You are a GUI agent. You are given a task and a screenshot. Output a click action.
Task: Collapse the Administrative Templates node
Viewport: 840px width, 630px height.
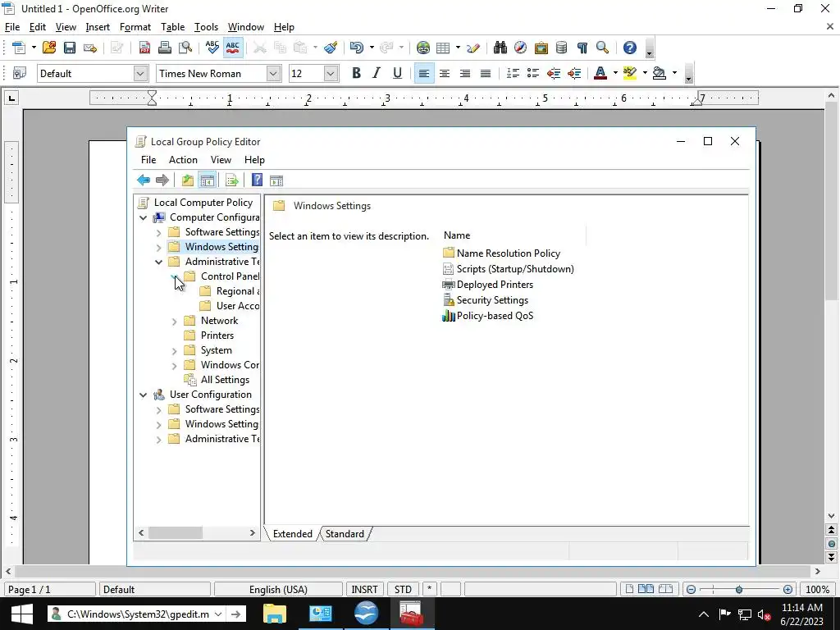pos(158,262)
